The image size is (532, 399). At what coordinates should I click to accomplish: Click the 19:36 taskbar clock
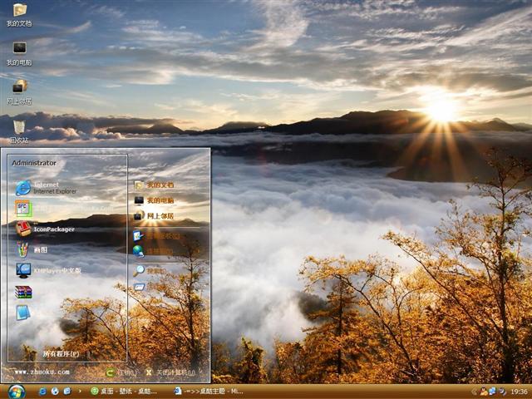click(x=519, y=392)
